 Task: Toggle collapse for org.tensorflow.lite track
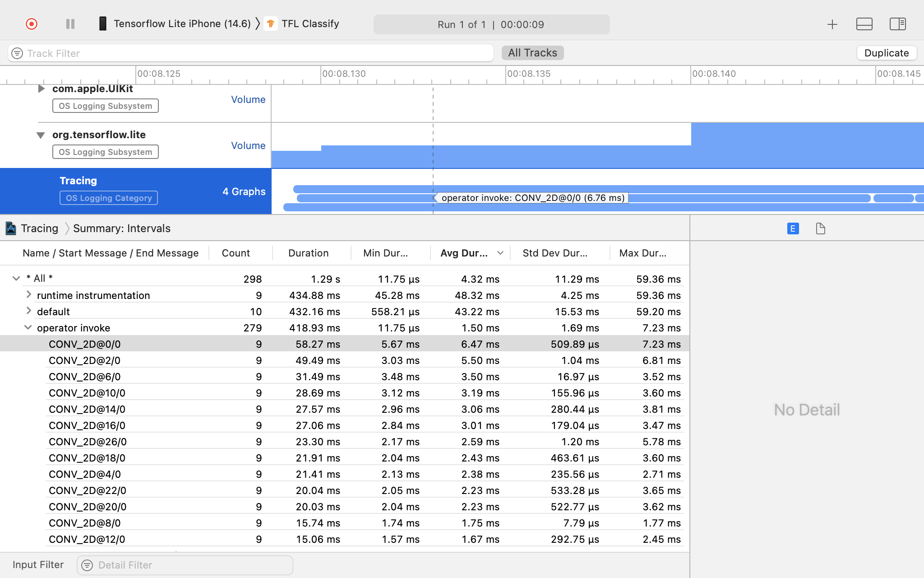pyautogui.click(x=41, y=135)
